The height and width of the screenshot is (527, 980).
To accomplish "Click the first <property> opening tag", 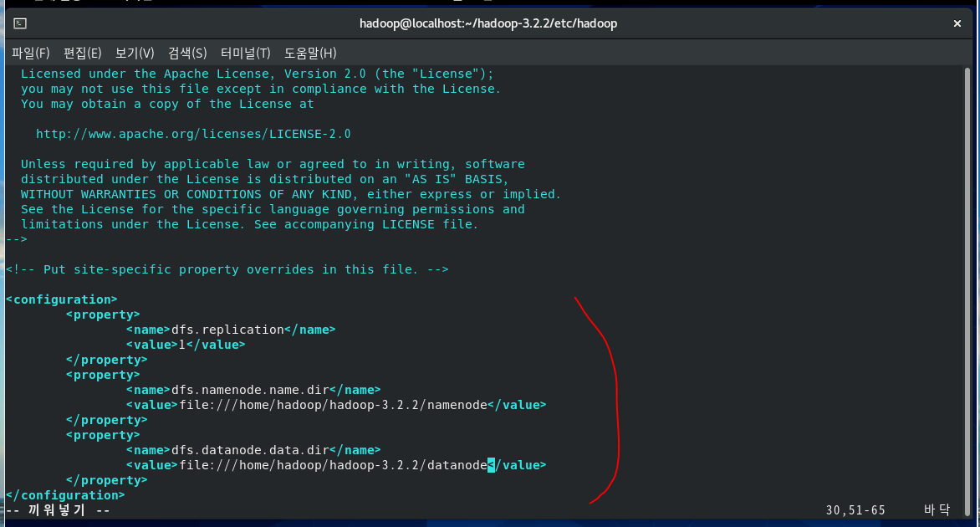I will [103, 315].
